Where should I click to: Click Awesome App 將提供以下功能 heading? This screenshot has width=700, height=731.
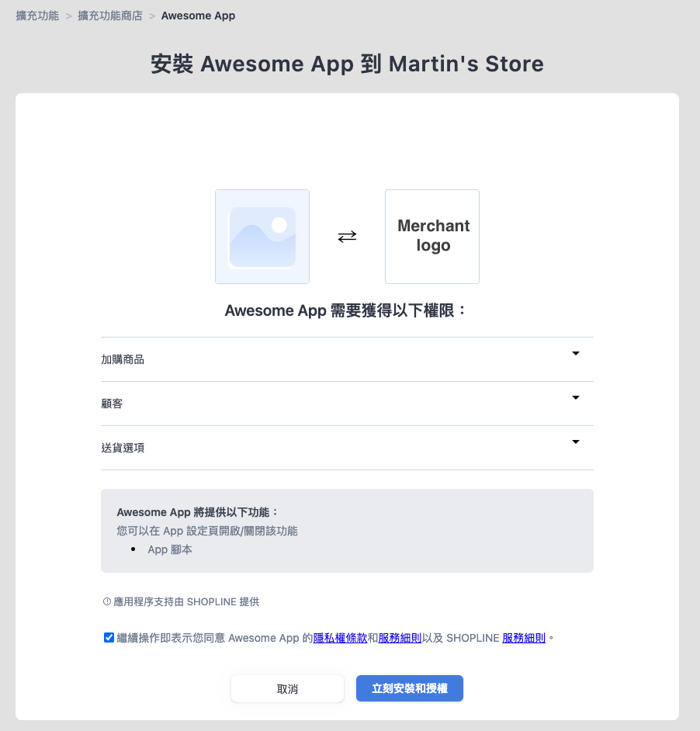point(197,512)
